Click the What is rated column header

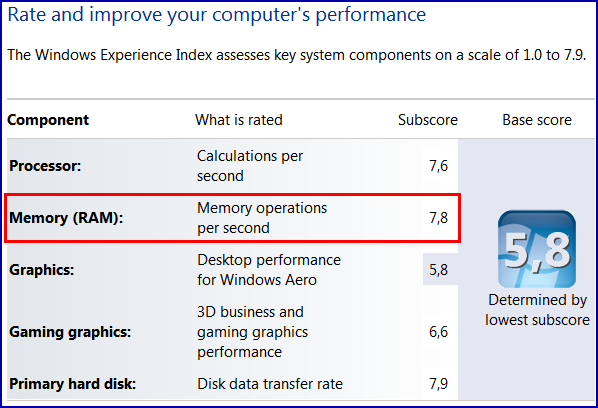(239, 120)
